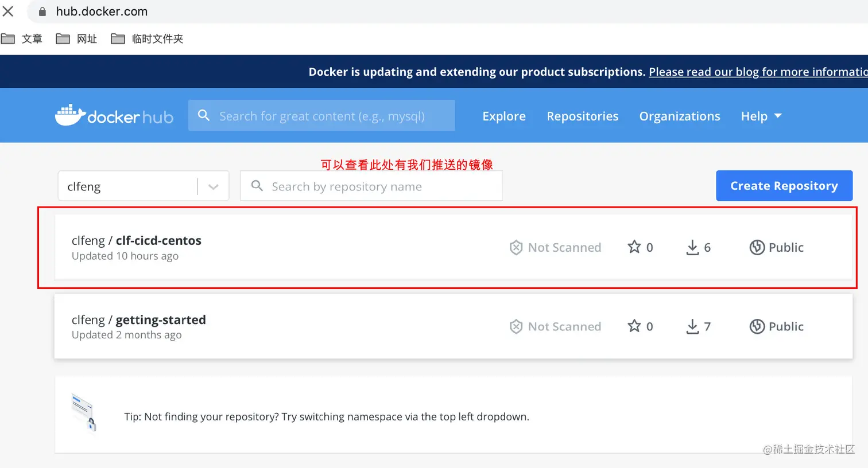
Task: Click the browser stop loading X icon
Action: click(x=8, y=11)
